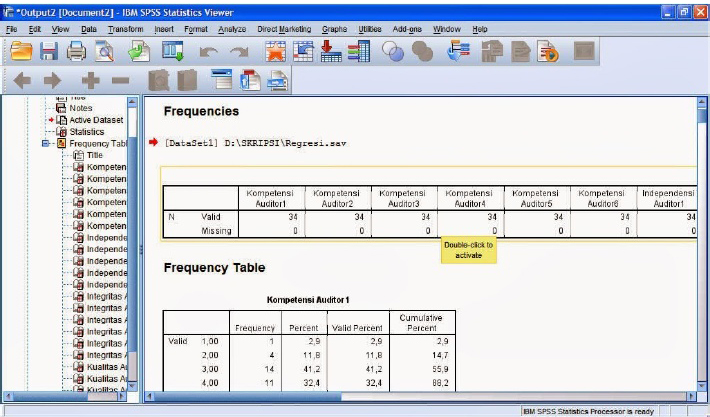This screenshot has height=417, width=710.
Task: Open the Analyze menu
Action: pos(231,29)
